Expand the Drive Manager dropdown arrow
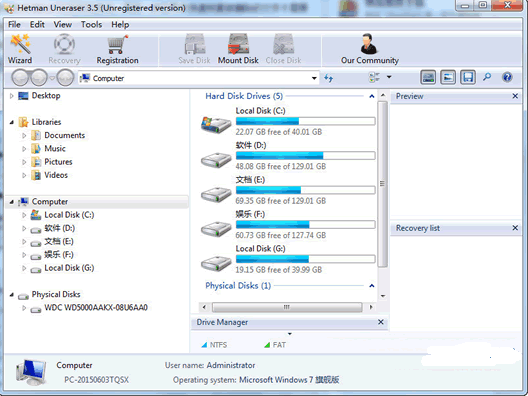The width and height of the screenshot is (528, 396). [290, 334]
